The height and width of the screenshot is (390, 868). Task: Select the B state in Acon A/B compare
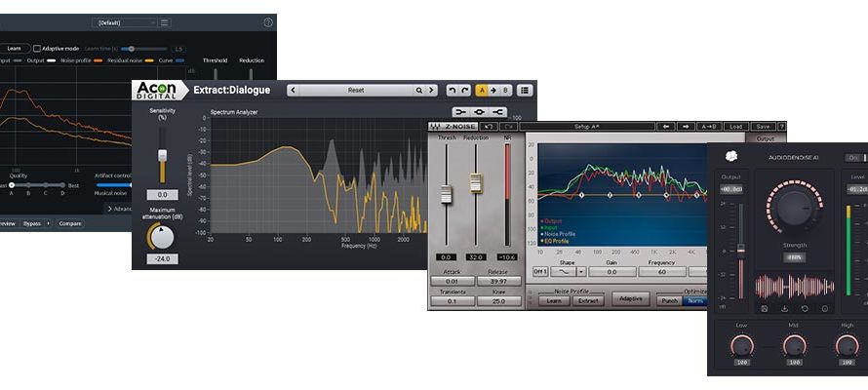pyautogui.click(x=505, y=90)
